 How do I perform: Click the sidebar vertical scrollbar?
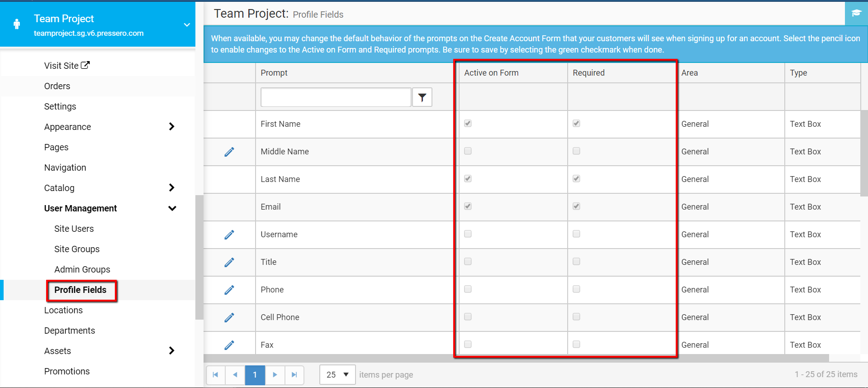[199, 257]
